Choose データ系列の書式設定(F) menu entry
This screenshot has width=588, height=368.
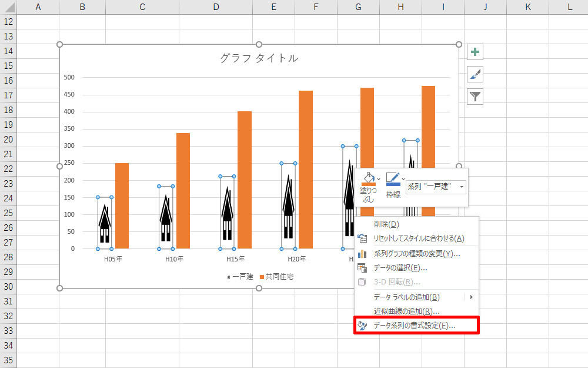(416, 325)
